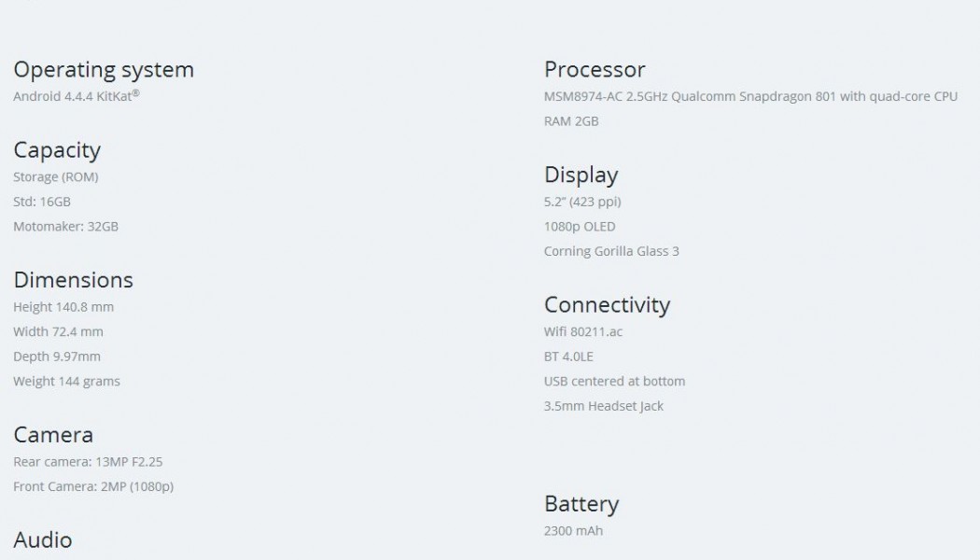Click the Connectivity heading
980x560 pixels.
tap(607, 305)
